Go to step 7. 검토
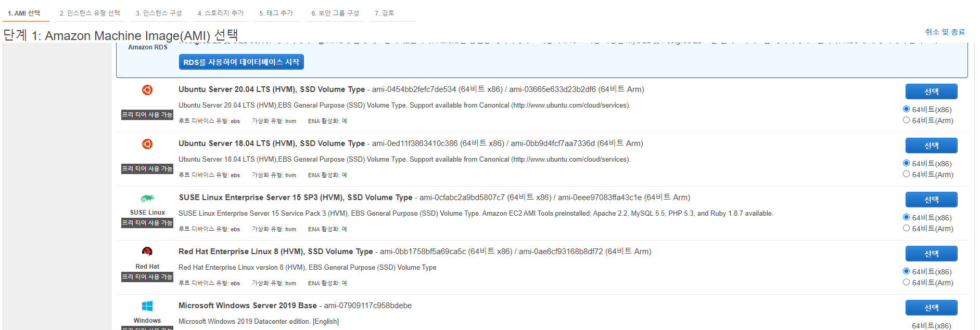Image resolution: width=980 pixels, height=330 pixels. click(x=385, y=14)
